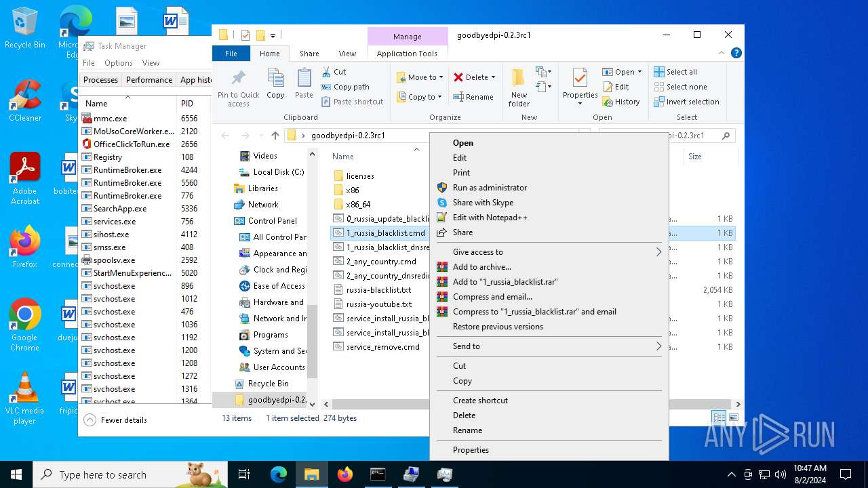Show hidden tray icons chevron
Screen dimensions: 868x488
[x=731, y=474]
